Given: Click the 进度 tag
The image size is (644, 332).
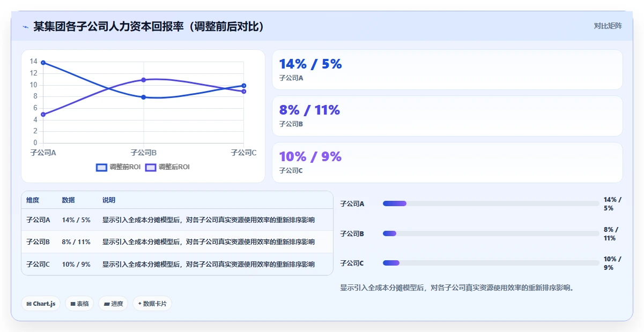Looking at the screenshot, I should point(113,304).
